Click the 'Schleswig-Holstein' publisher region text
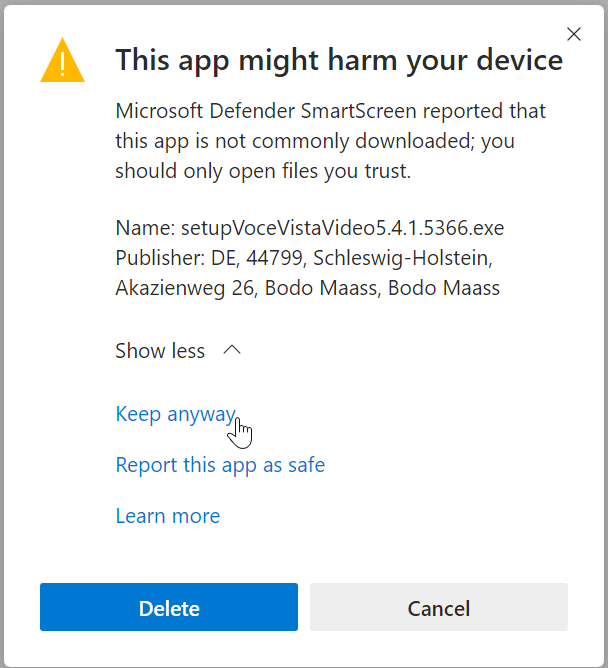Image resolution: width=608 pixels, height=668 pixels. [x=402, y=258]
